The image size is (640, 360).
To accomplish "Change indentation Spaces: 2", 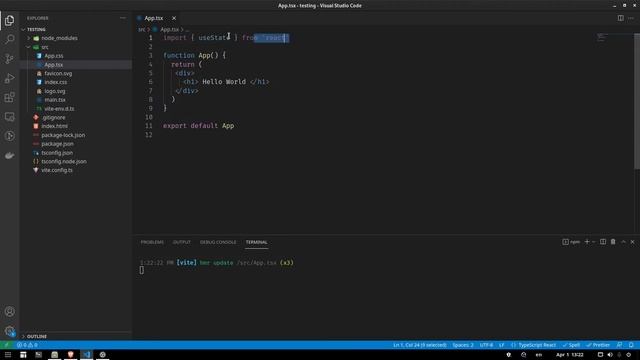I will [x=463, y=345].
